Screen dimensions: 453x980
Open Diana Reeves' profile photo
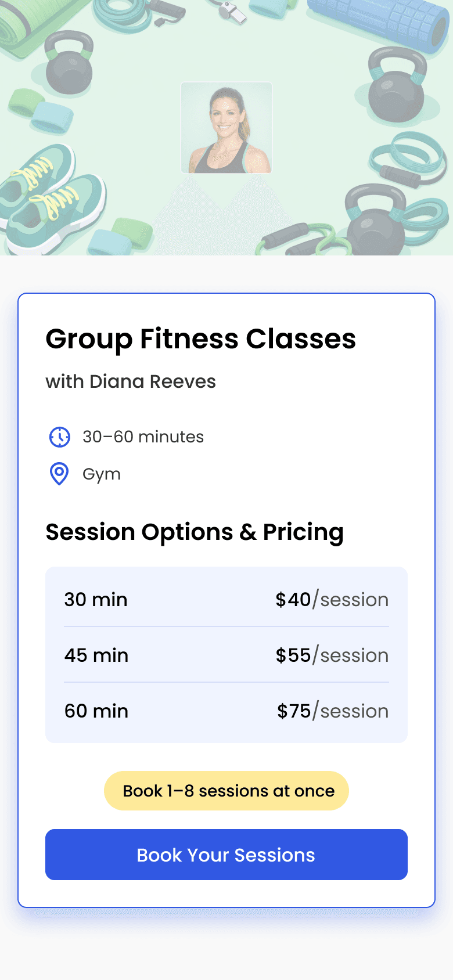[x=227, y=128]
